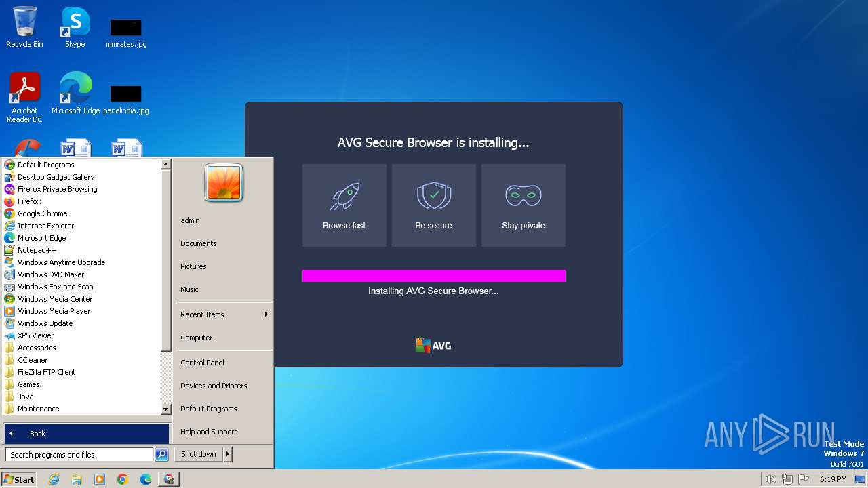
Task: Click the 6:19 PM taskbar clock
Action: tap(833, 479)
